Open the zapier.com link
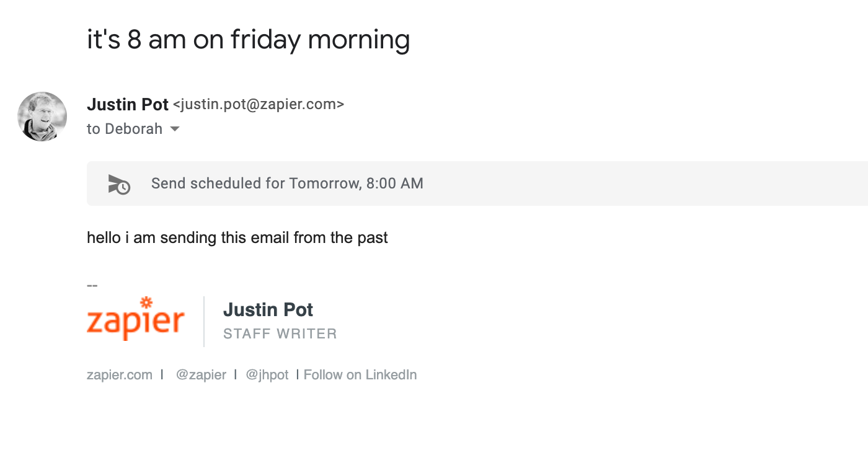The width and height of the screenshot is (868, 450). pos(120,375)
